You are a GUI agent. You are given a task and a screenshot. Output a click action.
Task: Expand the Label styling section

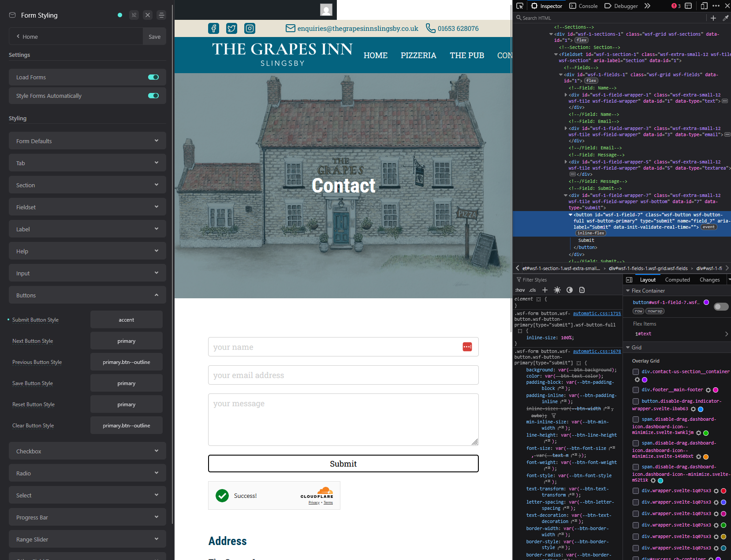[87, 229]
